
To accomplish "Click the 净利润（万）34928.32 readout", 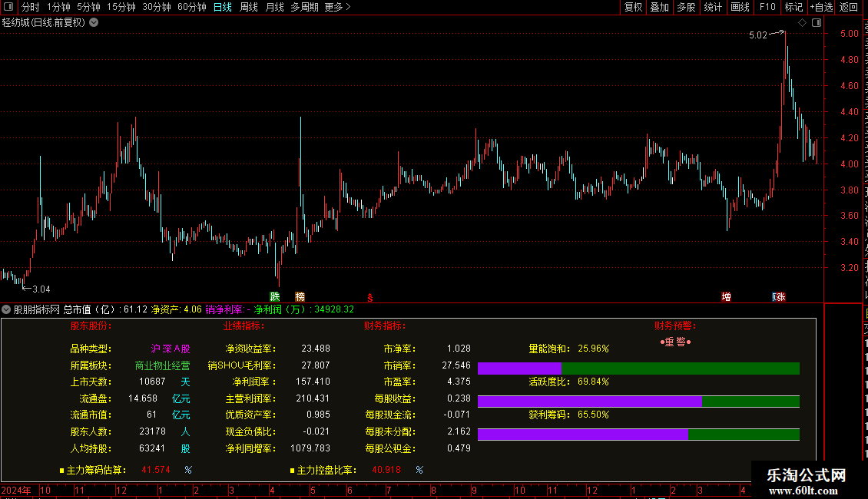I will pos(304,310).
